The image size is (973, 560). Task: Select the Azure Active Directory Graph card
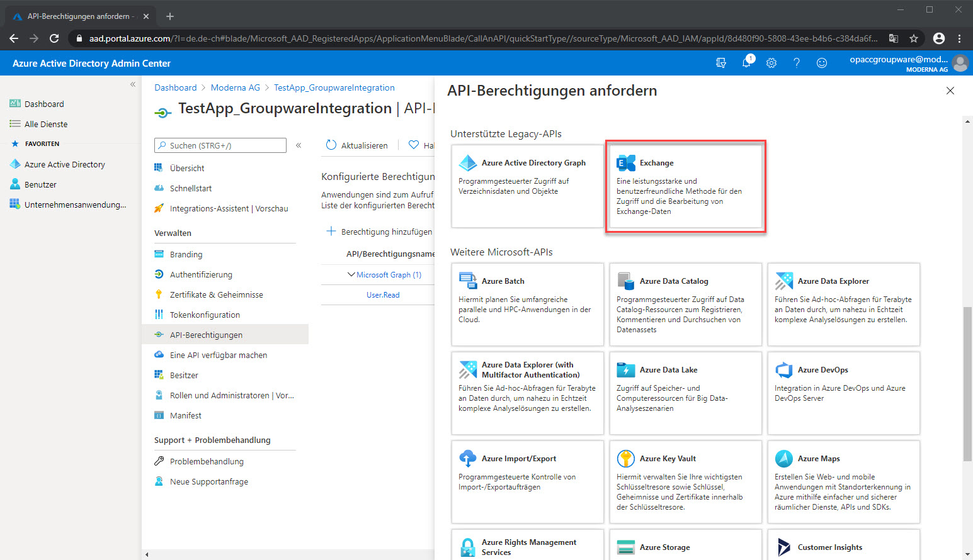coord(527,186)
